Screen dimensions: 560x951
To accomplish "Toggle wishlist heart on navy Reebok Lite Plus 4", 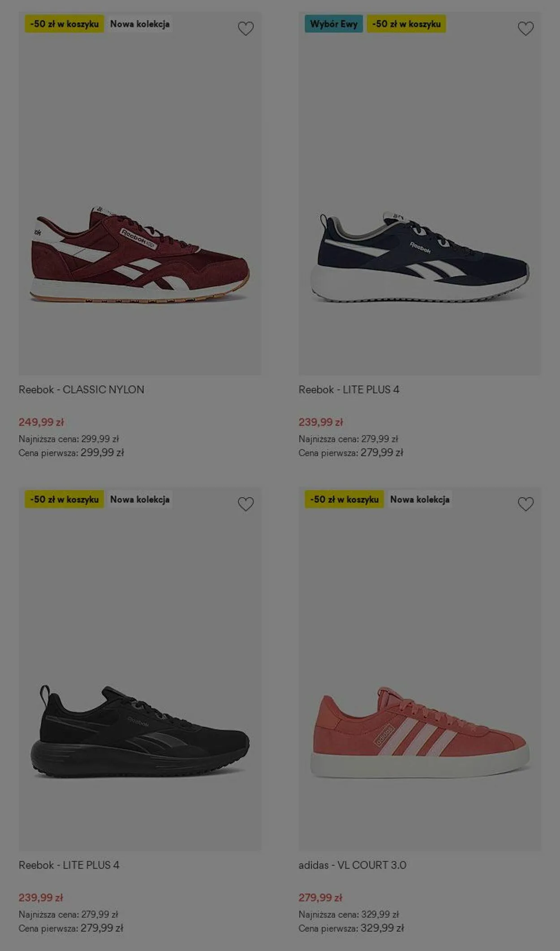I will tap(526, 29).
